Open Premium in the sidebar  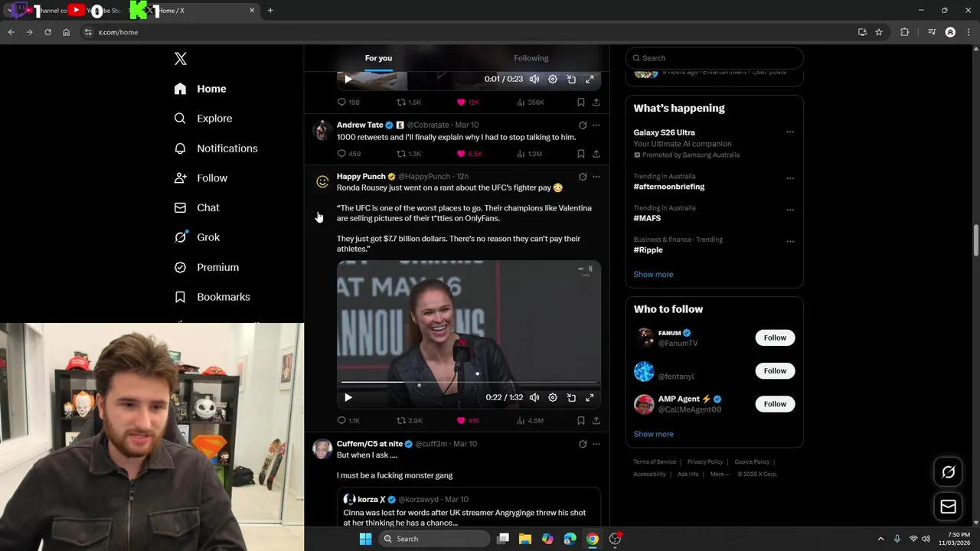click(x=207, y=267)
